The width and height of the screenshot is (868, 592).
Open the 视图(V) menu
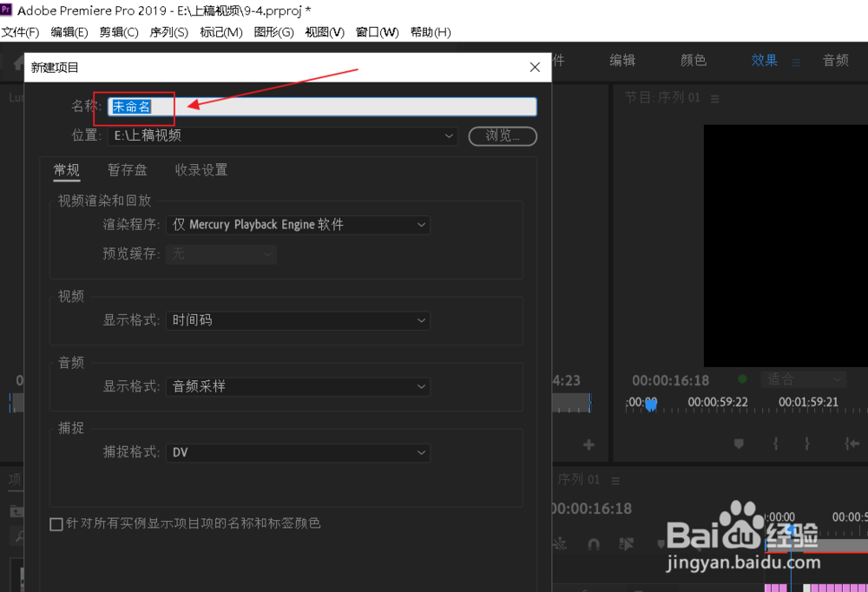325,32
